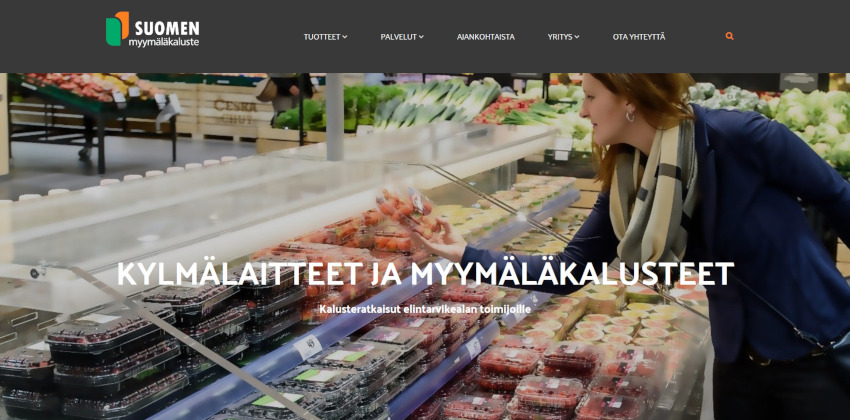Screen dimensions: 850x420
Task: Go to the Ajankohtaista page
Action: [x=486, y=37]
